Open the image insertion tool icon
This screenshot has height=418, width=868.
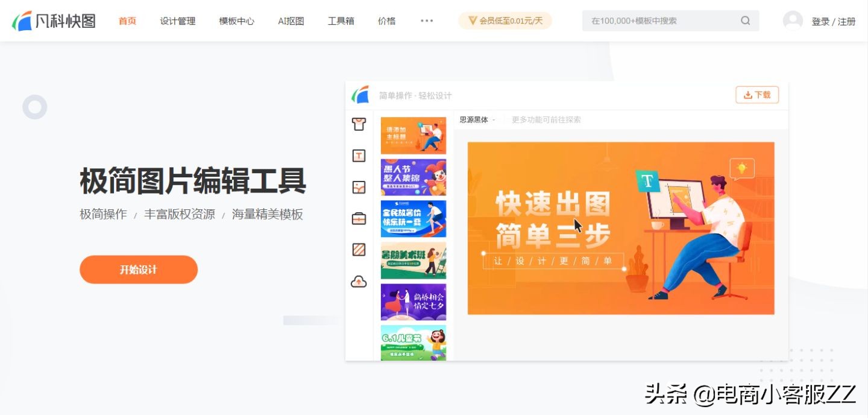coord(359,187)
